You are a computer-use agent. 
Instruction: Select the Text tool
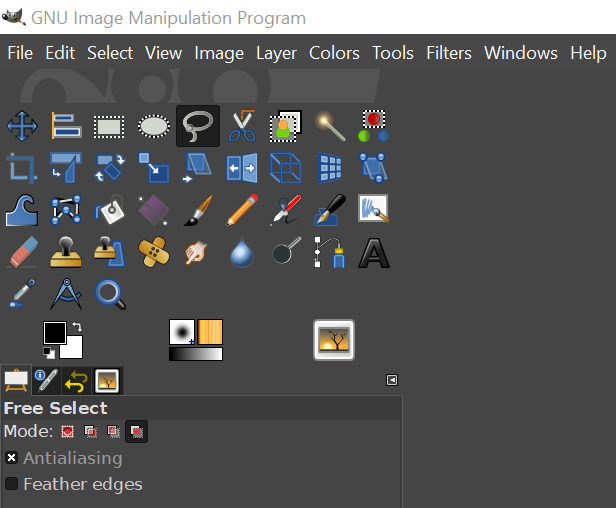pyautogui.click(x=374, y=253)
